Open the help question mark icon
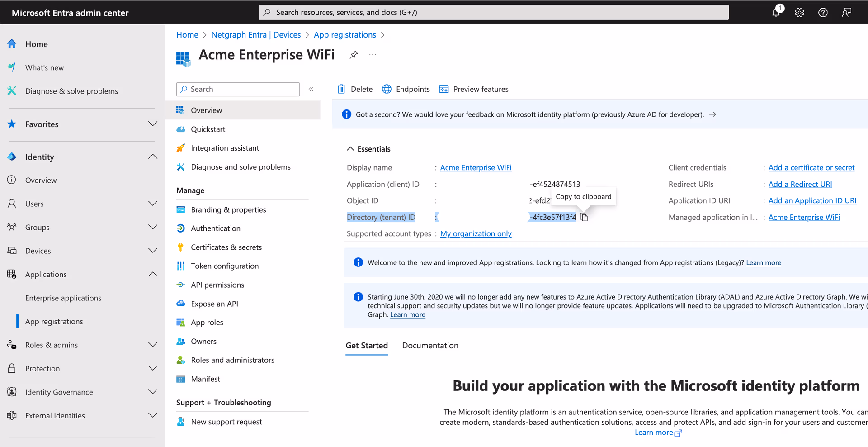This screenshot has width=868, height=447. point(823,12)
